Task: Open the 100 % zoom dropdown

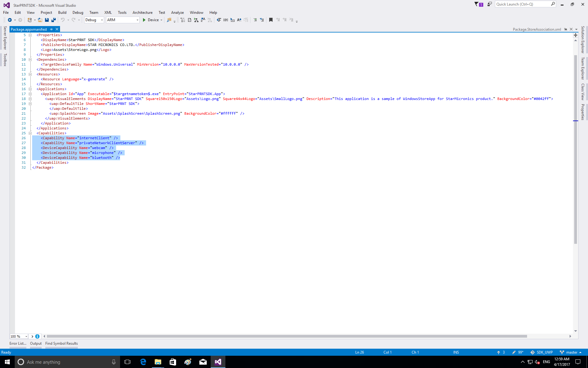Action: pos(19,336)
